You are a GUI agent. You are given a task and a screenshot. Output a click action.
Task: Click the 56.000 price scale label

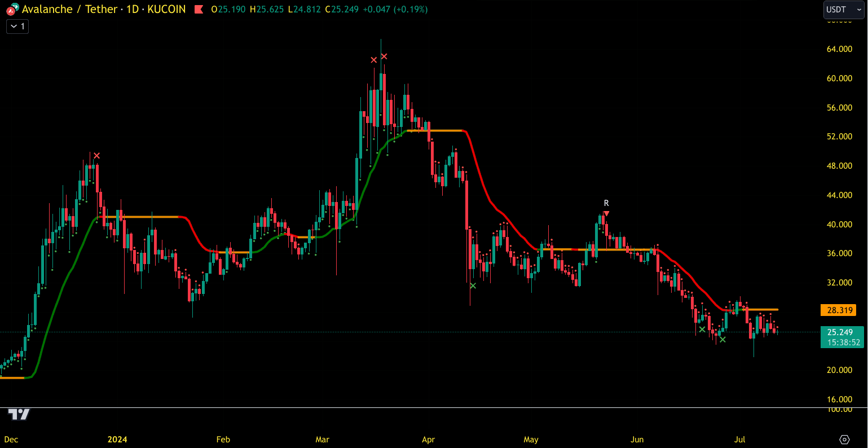click(839, 108)
